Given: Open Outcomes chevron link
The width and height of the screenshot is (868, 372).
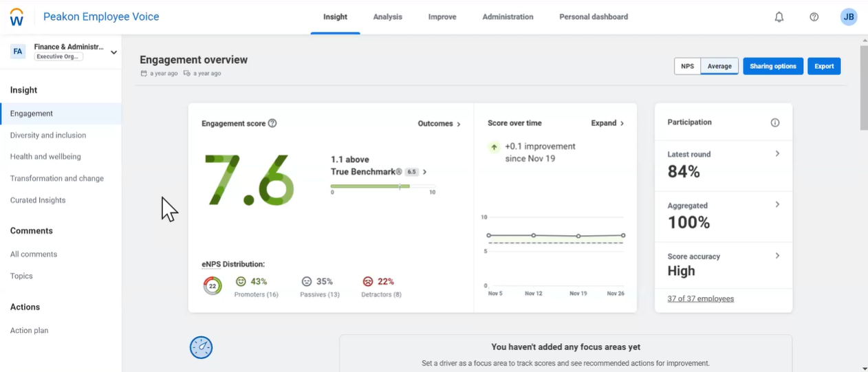Looking at the screenshot, I should pyautogui.click(x=439, y=124).
